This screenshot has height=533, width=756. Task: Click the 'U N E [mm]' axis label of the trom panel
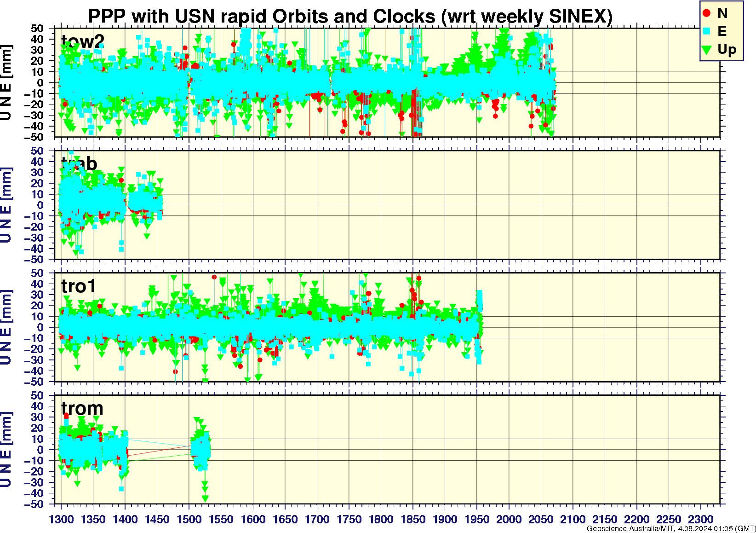pos(6,450)
